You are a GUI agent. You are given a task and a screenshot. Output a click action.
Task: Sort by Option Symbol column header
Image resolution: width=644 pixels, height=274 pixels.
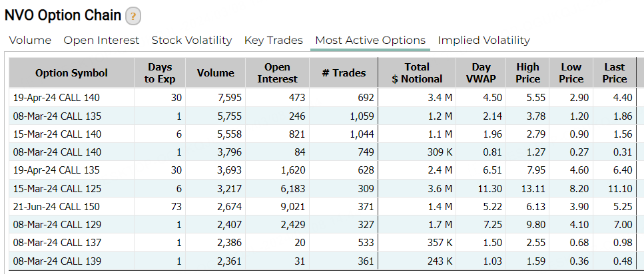pos(71,73)
